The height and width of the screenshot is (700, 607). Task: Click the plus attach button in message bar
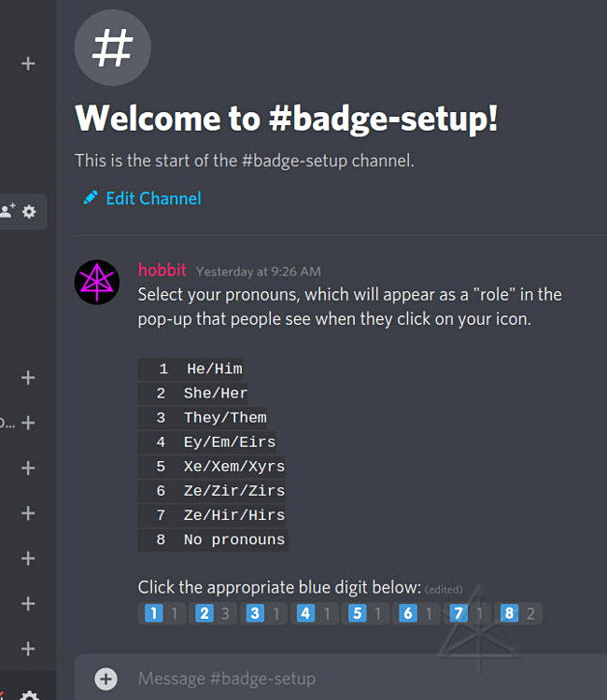106,679
